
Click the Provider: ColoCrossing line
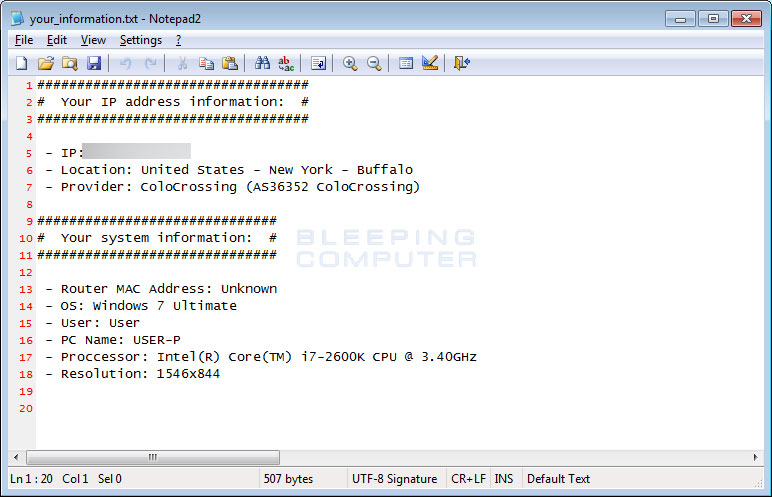[233, 187]
